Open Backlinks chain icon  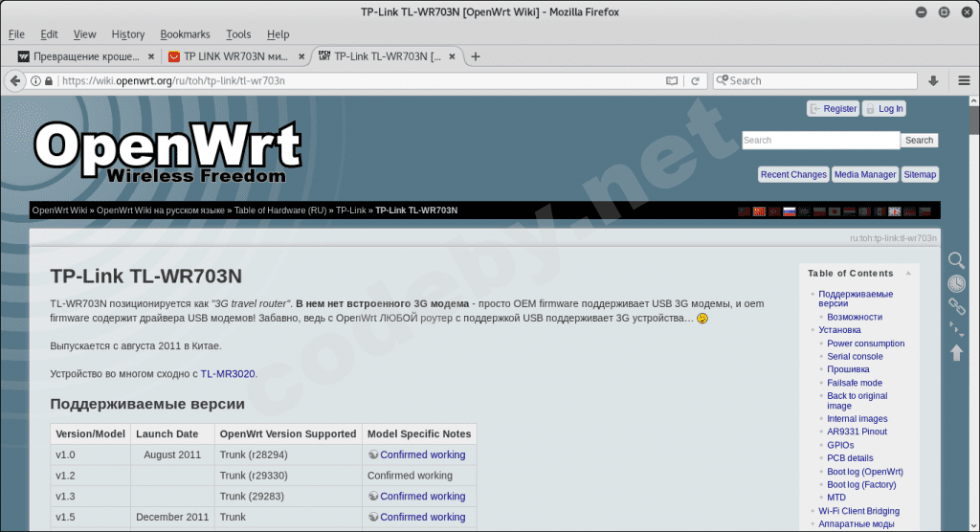(x=956, y=306)
